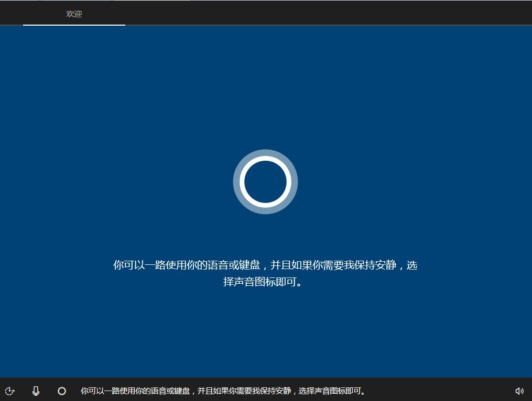The height and width of the screenshot is (401, 532).
Task: Select the dark setup progress bar area
Action: (x=314, y=13)
